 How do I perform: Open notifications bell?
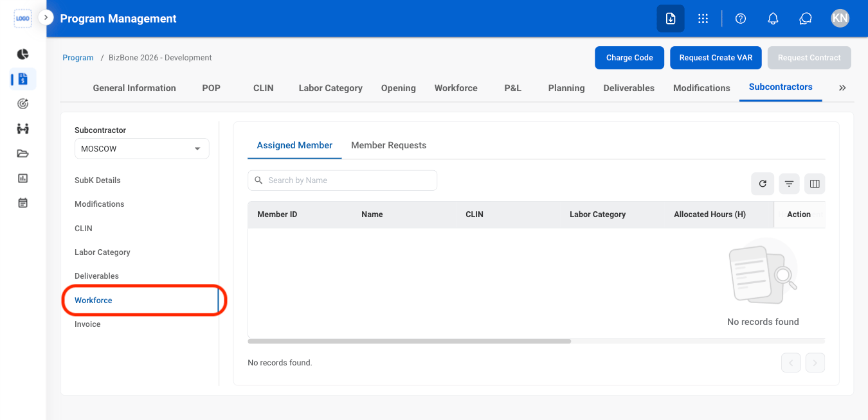tap(773, 19)
